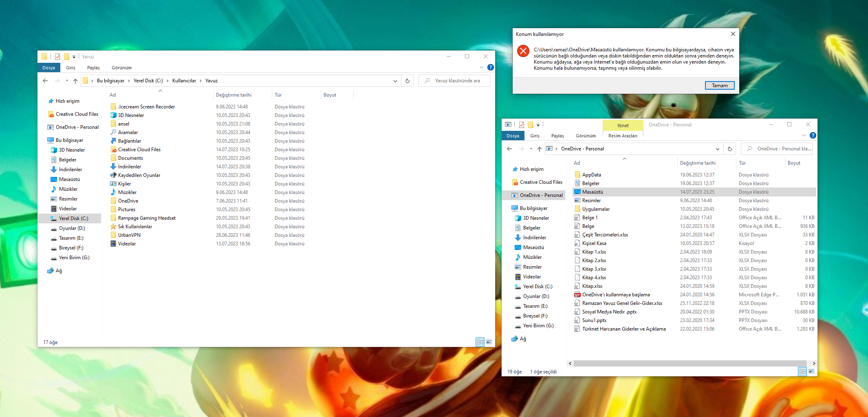This screenshot has height=417, width=868.
Task: Select Sosyal Medya Nedir .pptx file icon
Action: tap(577, 311)
